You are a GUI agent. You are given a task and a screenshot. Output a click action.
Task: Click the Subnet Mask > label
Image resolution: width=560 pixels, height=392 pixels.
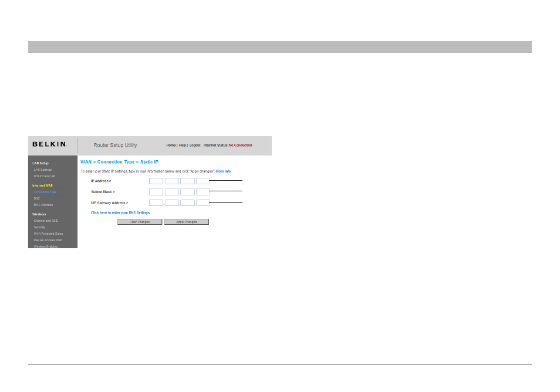pos(103,192)
